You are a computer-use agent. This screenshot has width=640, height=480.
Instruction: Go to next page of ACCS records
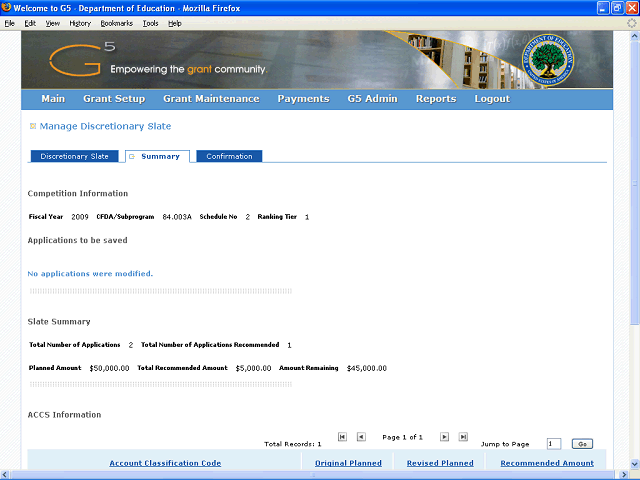tap(444, 437)
